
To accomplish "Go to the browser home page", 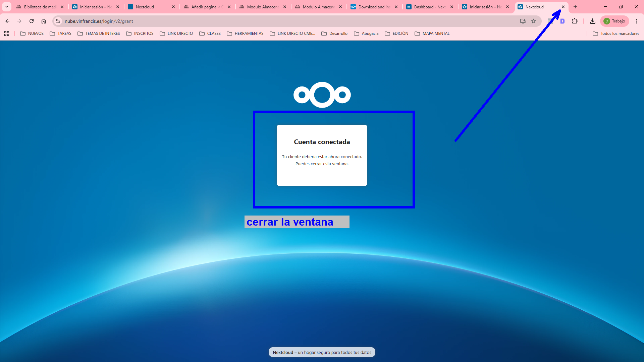I will [x=44, y=21].
